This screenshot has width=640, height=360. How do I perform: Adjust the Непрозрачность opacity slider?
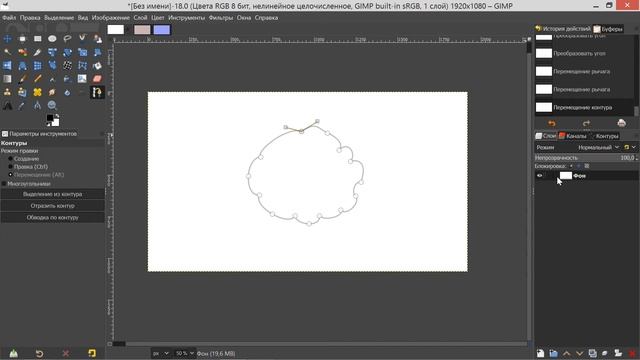(x=586, y=158)
